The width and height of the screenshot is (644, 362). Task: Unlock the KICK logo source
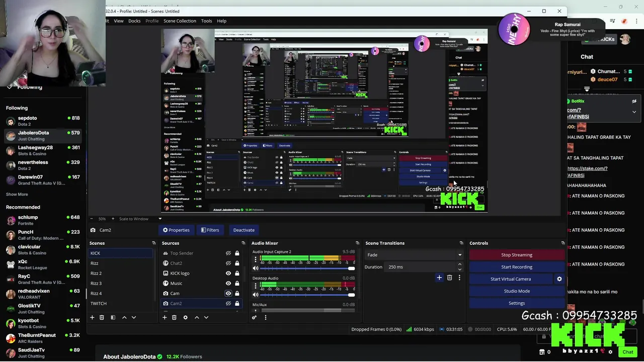click(x=237, y=274)
